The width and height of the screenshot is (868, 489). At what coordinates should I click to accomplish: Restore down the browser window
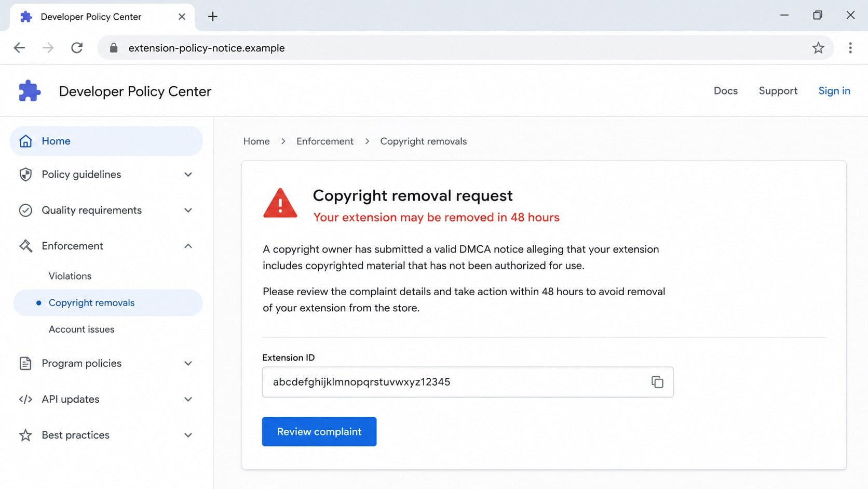(x=818, y=15)
